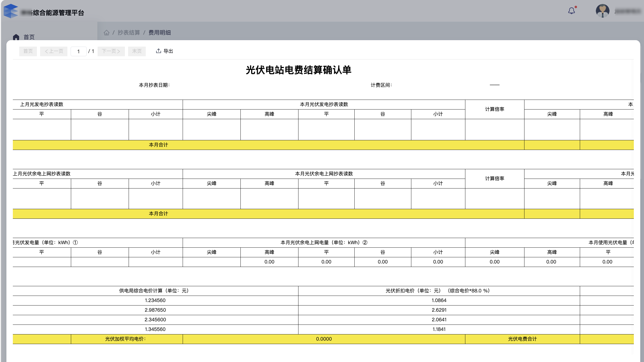
Task: Click the 上月光伏余电上网抄表读数 header
Action: (42, 174)
